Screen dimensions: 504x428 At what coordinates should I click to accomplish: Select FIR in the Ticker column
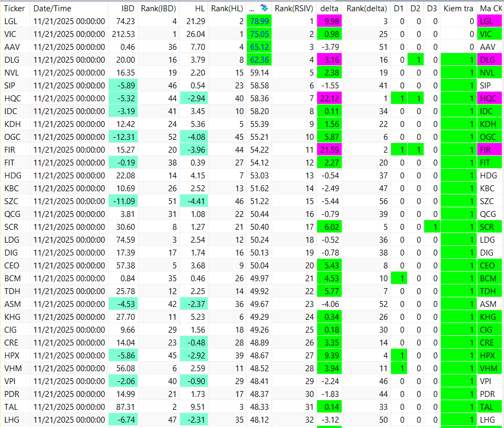pyautogui.click(x=10, y=150)
